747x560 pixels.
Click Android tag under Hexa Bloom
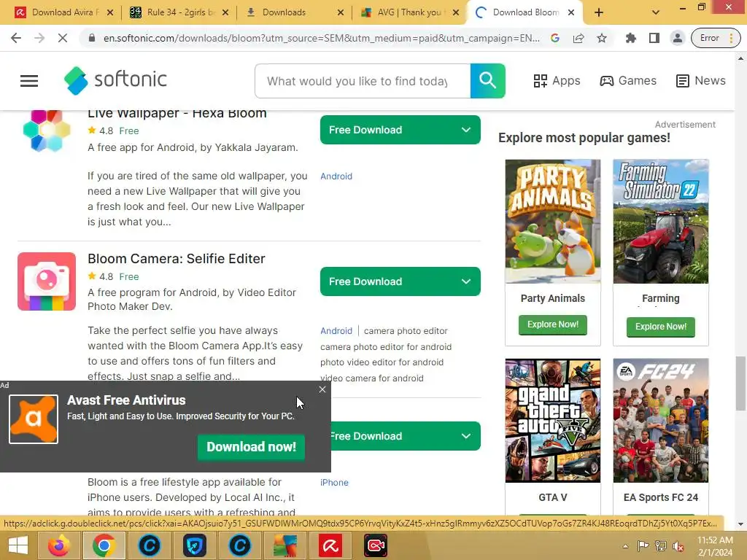(x=336, y=176)
